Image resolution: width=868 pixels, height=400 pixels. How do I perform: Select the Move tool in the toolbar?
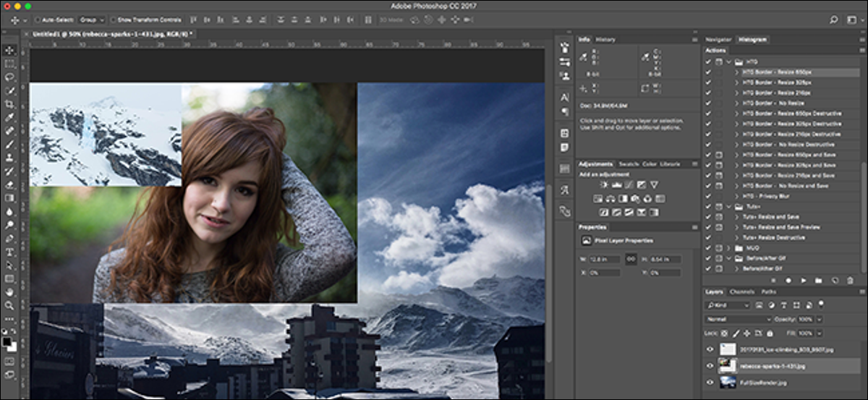pyautogui.click(x=10, y=50)
